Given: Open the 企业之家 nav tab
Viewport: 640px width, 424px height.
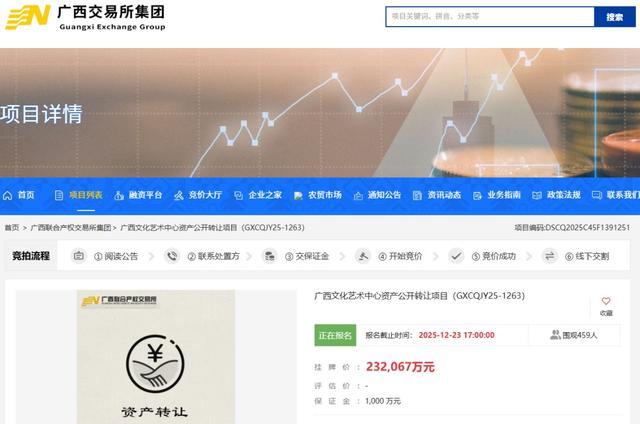Looking at the screenshot, I should coord(265,195).
